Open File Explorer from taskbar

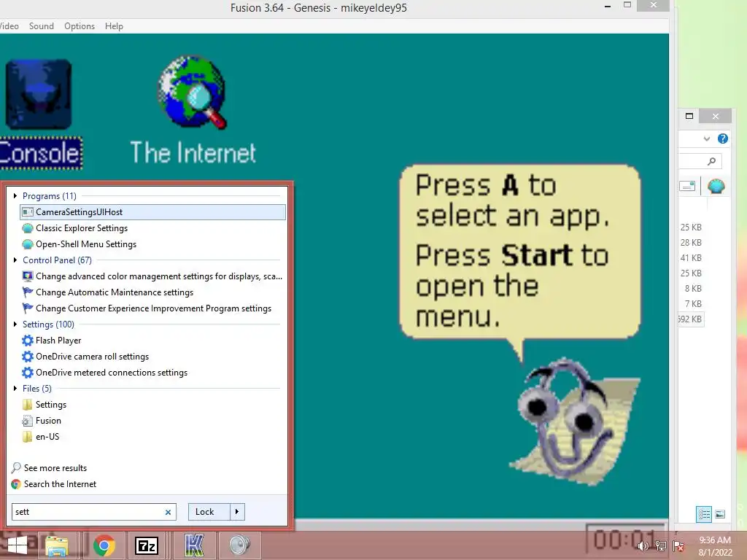tap(57, 545)
